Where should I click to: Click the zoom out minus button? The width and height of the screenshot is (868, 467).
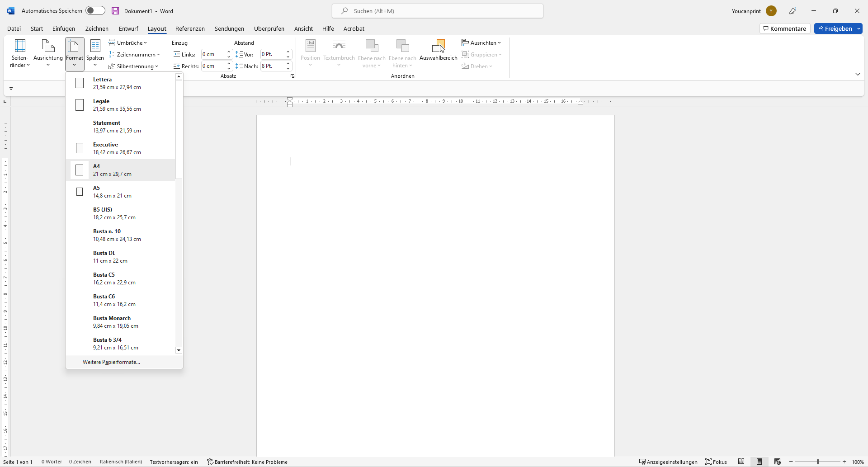click(791, 462)
